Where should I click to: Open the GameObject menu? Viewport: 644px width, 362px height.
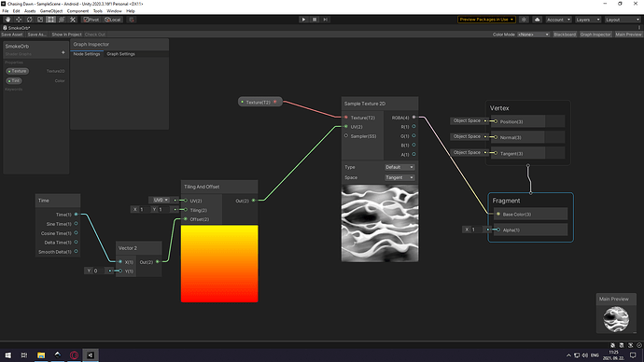tap(51, 11)
